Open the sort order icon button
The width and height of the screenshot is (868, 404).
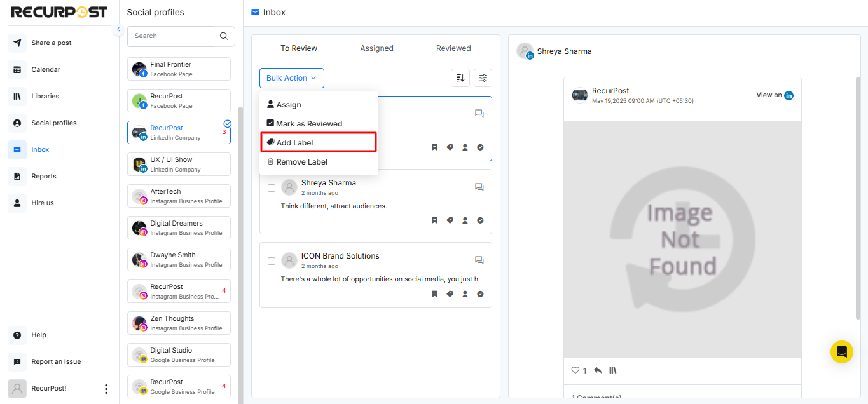(x=460, y=78)
